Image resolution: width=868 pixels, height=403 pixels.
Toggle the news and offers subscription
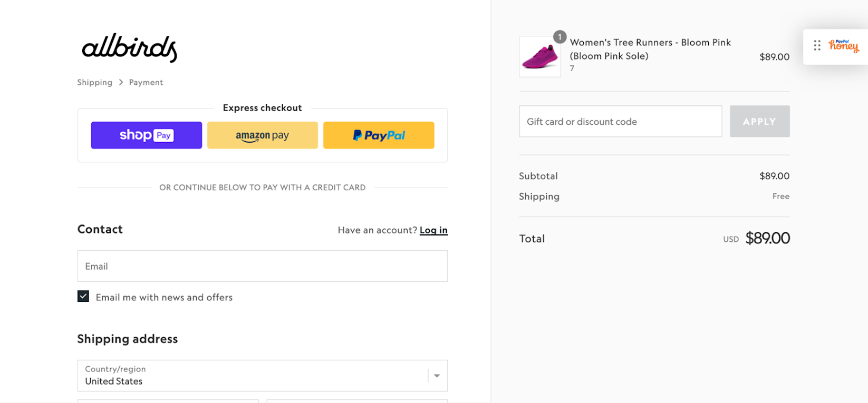(83, 296)
